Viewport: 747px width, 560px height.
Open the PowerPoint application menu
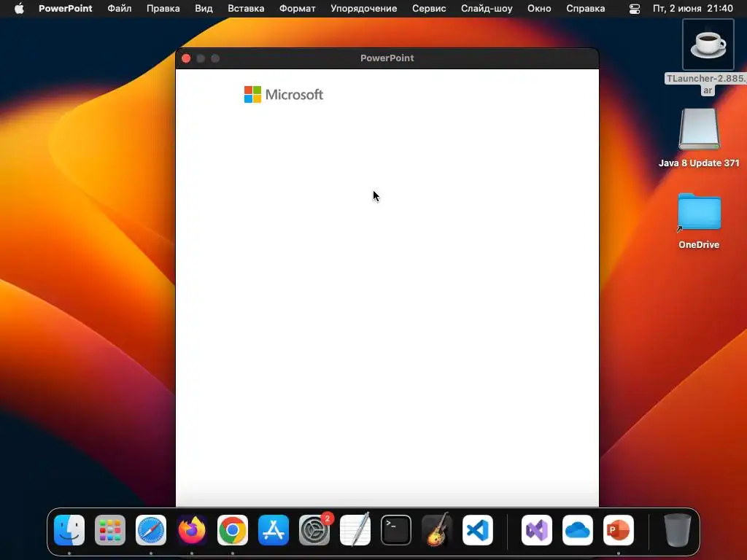pos(65,9)
